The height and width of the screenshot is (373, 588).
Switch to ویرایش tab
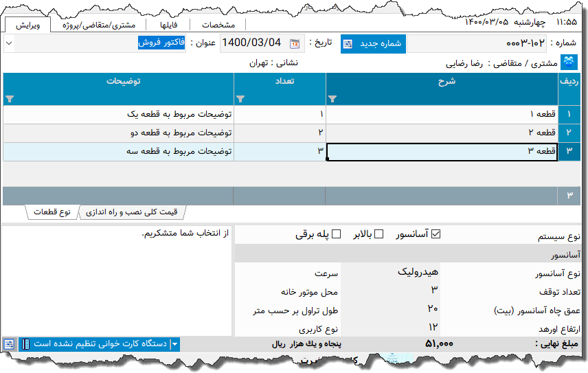pos(27,25)
